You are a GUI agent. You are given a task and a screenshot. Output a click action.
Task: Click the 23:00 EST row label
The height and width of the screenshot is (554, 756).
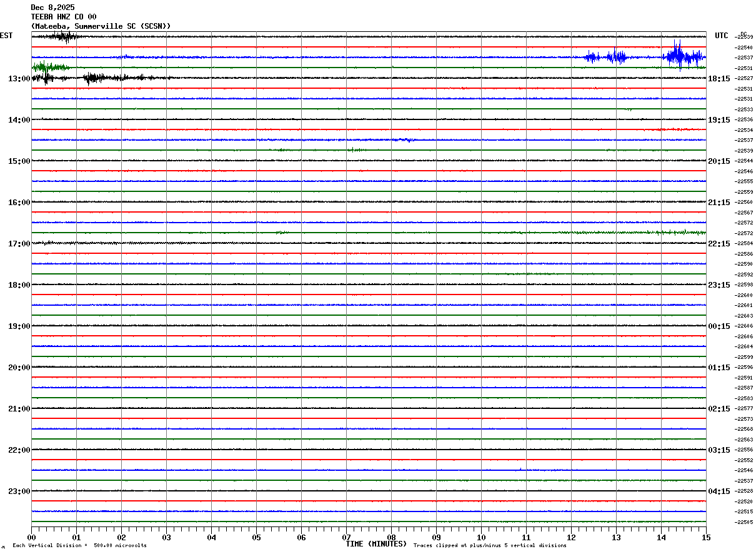(19, 491)
